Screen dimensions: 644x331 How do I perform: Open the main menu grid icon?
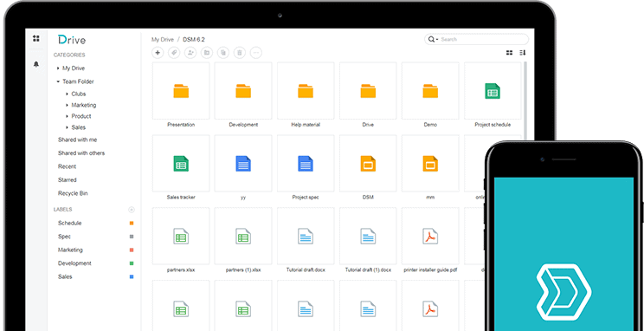[x=36, y=39]
